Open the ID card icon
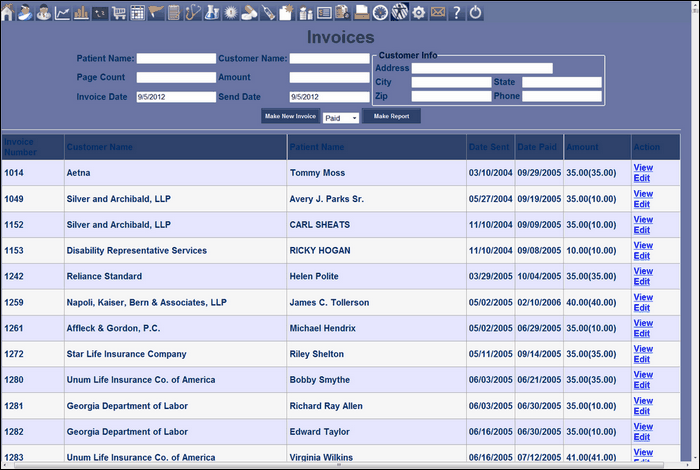Viewport: 700px width, 470px height. click(x=324, y=12)
